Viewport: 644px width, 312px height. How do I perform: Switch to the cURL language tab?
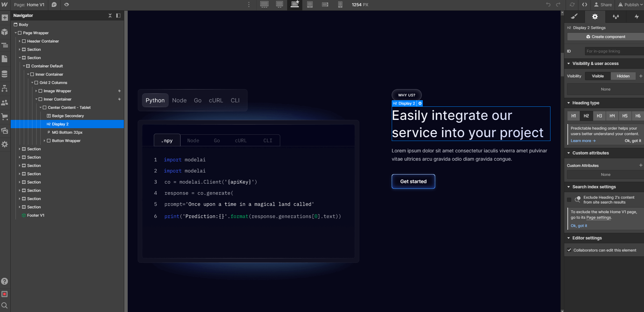tap(216, 100)
